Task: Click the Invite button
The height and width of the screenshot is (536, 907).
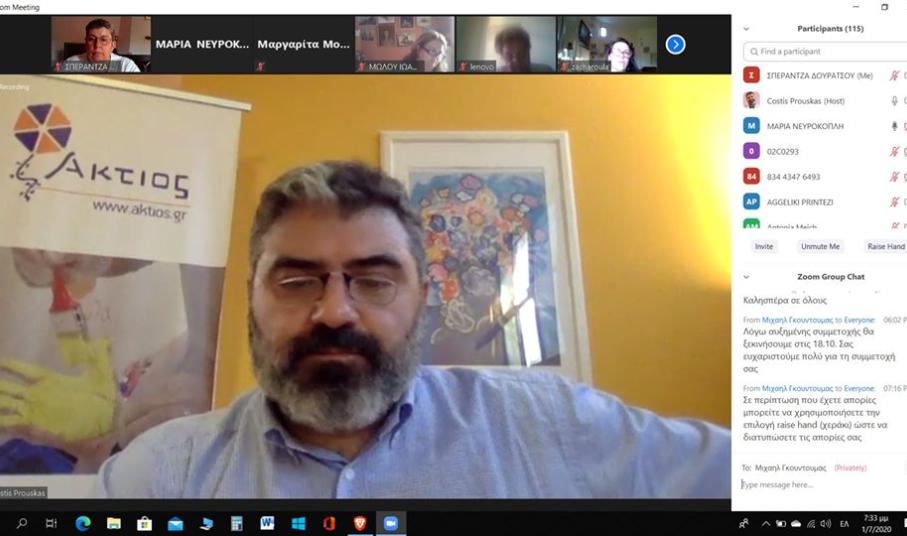Action: coord(764,246)
